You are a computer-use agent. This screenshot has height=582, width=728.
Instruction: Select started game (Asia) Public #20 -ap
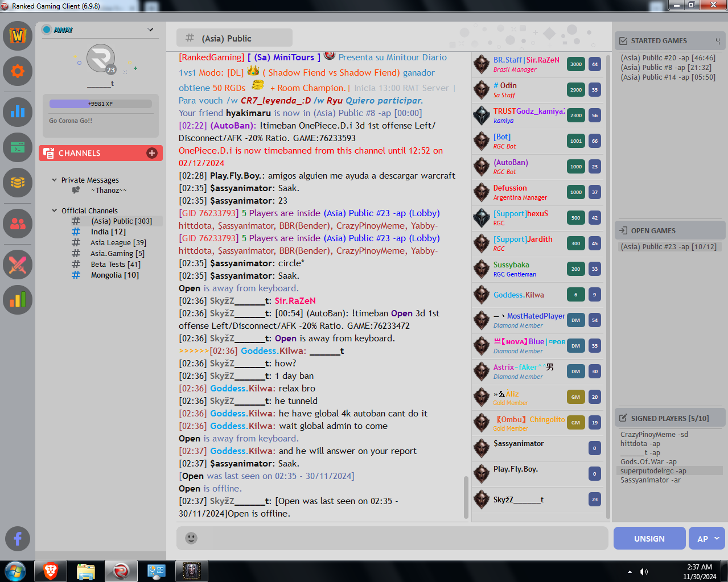click(668, 58)
